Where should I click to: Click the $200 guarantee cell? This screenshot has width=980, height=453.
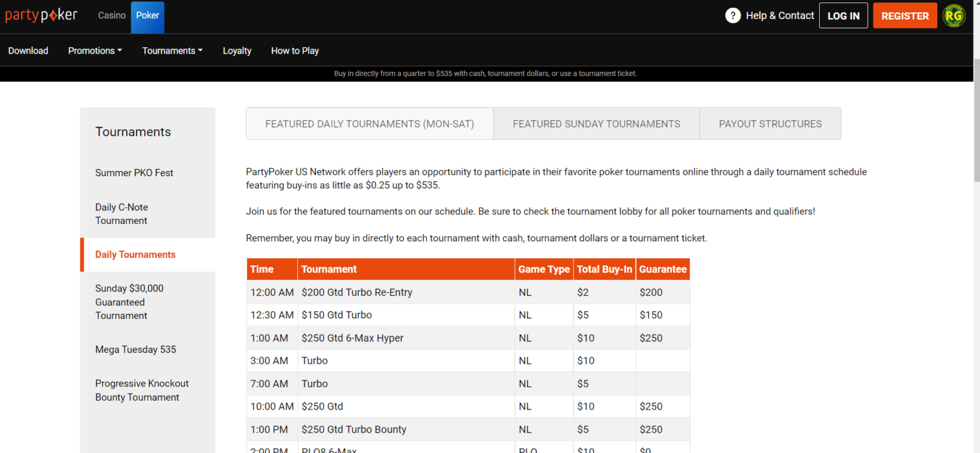pos(663,292)
